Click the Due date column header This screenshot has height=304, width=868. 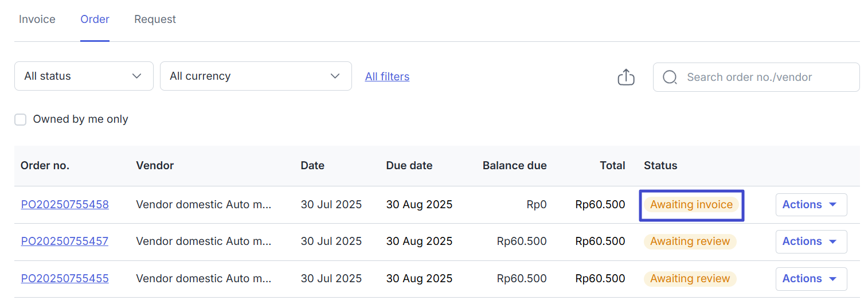point(409,166)
